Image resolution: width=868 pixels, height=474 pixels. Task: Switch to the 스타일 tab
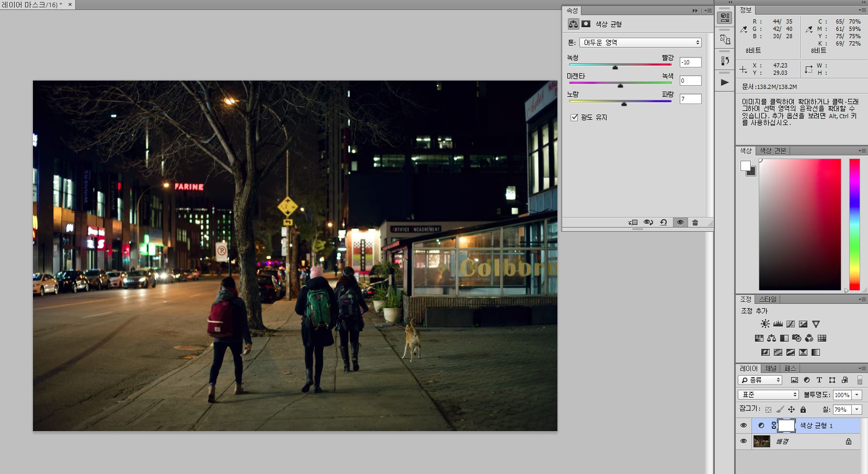(768, 299)
